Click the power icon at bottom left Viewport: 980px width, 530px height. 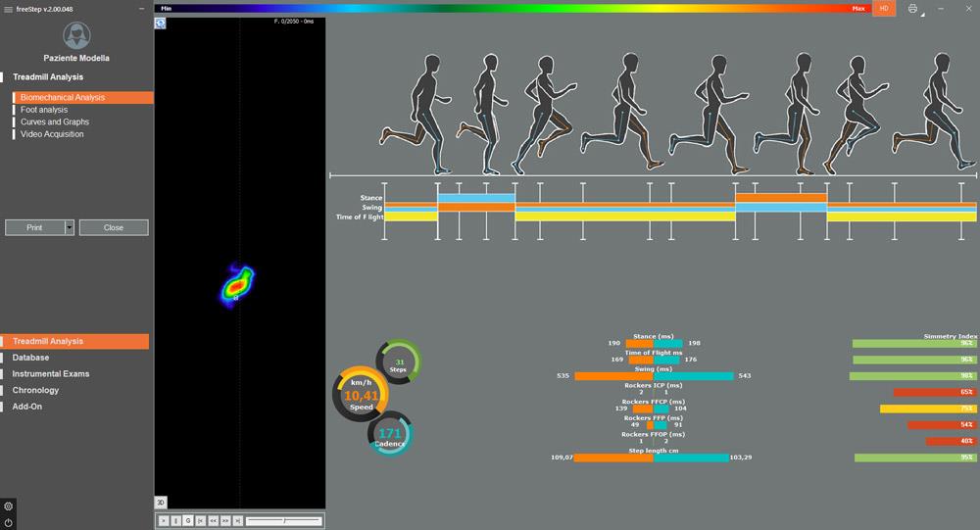(x=8, y=522)
